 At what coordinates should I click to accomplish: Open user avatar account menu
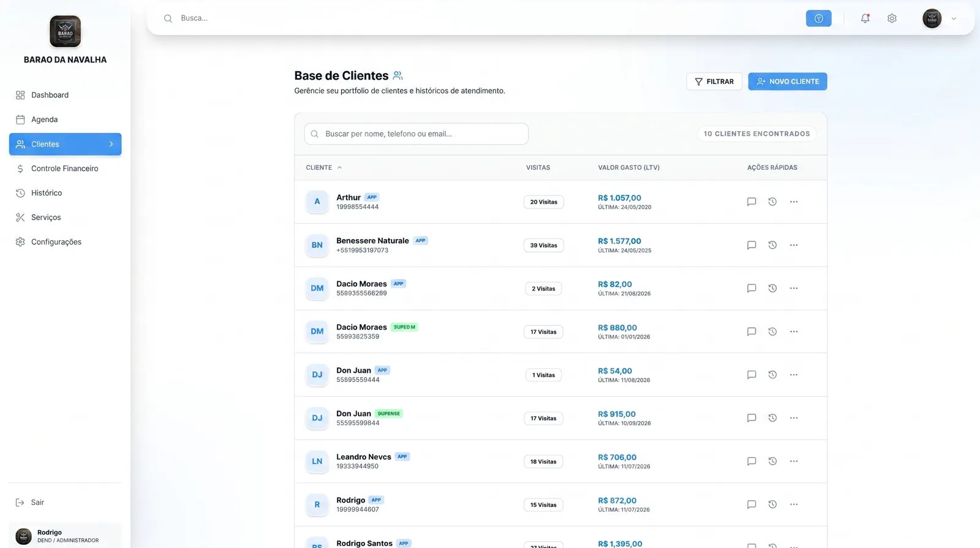(x=932, y=18)
